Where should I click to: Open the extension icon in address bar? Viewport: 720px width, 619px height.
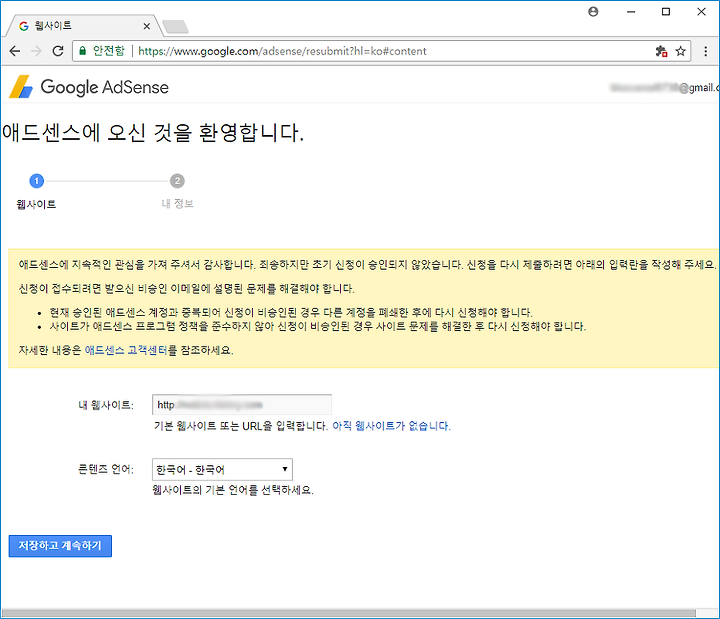pyautogui.click(x=661, y=51)
